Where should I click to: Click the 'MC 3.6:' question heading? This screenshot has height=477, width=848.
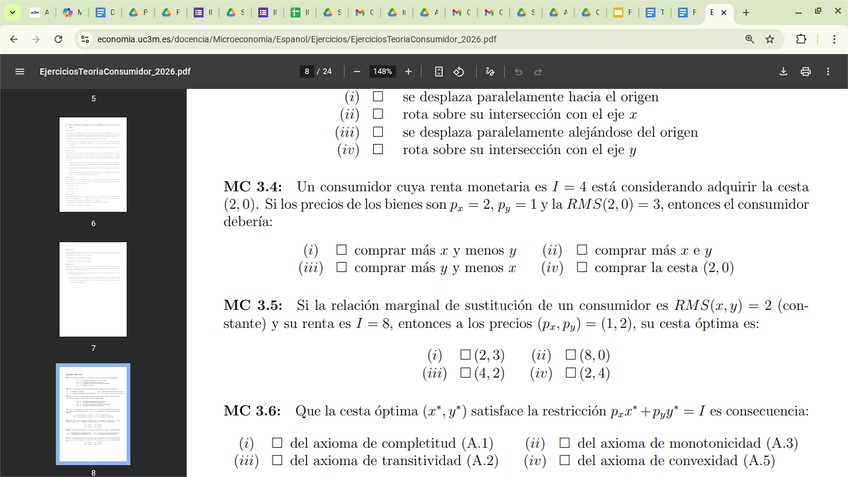point(252,411)
